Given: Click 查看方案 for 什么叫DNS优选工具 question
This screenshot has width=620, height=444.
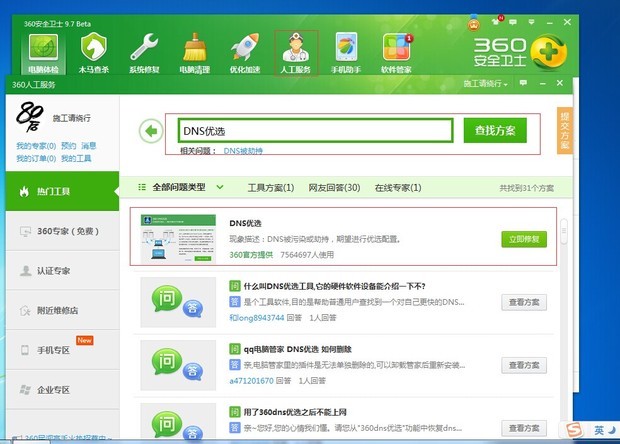Looking at the screenshot, I should 524,302.
